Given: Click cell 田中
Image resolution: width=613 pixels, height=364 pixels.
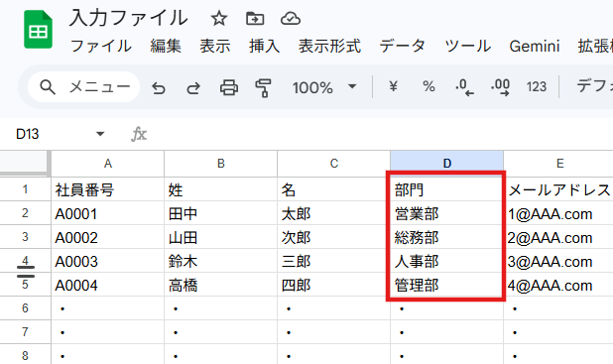Looking at the screenshot, I should tap(221, 213).
